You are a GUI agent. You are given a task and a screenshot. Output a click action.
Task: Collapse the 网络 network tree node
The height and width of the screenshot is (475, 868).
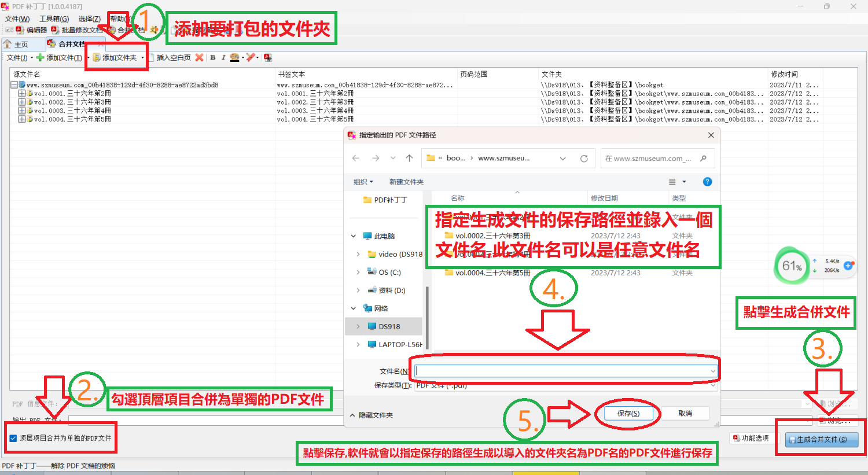pos(354,308)
